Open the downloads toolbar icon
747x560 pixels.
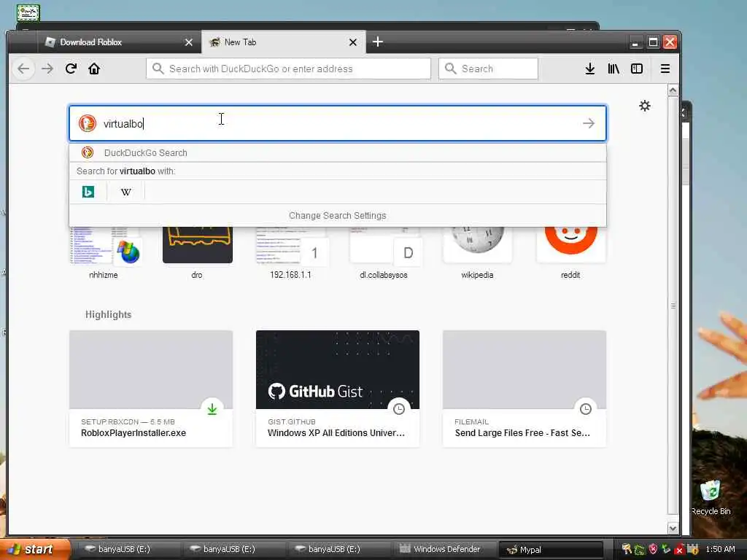(x=589, y=69)
